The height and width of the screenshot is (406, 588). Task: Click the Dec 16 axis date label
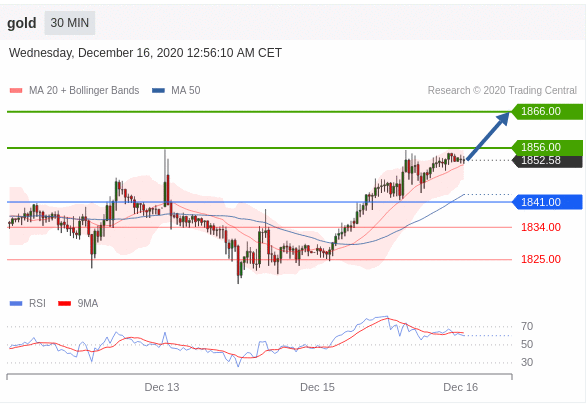click(460, 387)
